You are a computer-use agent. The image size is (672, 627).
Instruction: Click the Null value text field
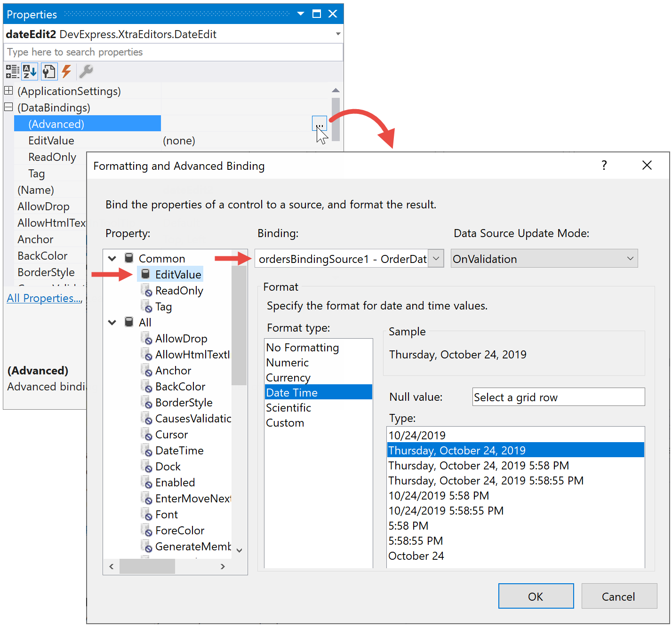pos(558,397)
